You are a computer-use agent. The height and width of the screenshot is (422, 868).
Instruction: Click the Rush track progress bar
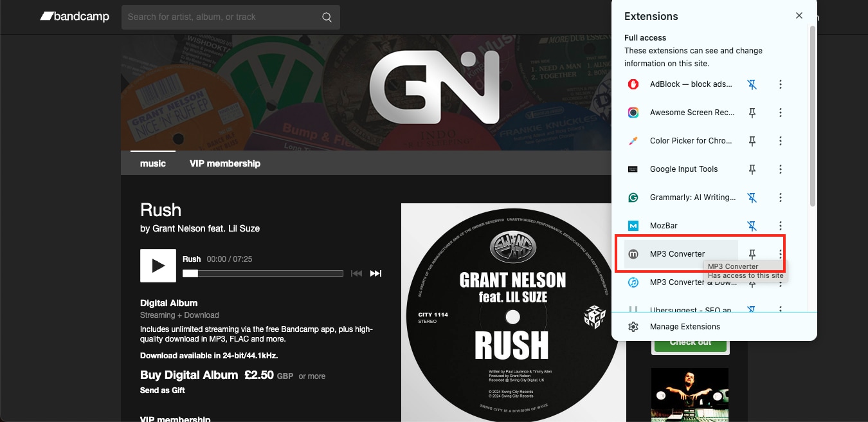tap(263, 273)
